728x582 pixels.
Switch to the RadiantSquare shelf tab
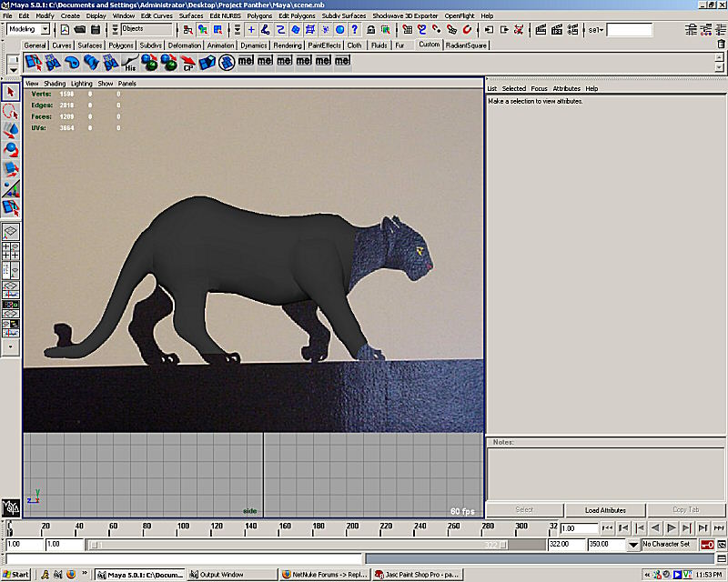[x=466, y=45]
